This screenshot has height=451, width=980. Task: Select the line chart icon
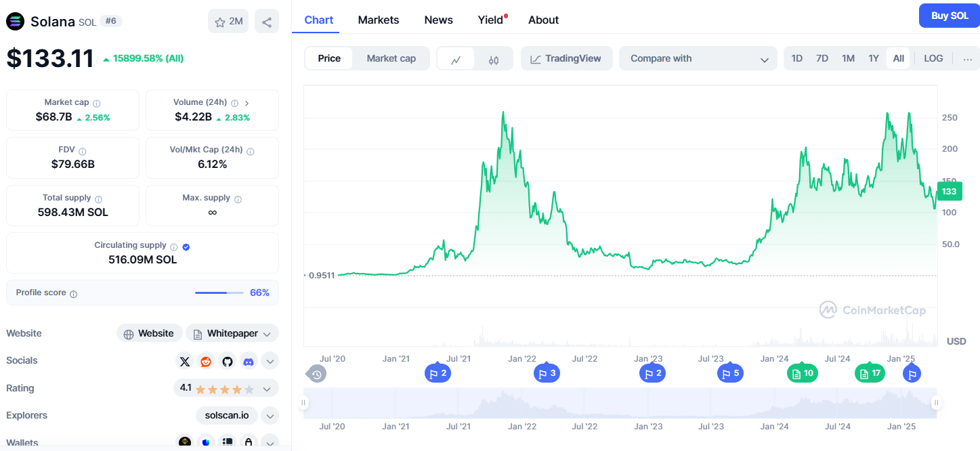(x=455, y=58)
